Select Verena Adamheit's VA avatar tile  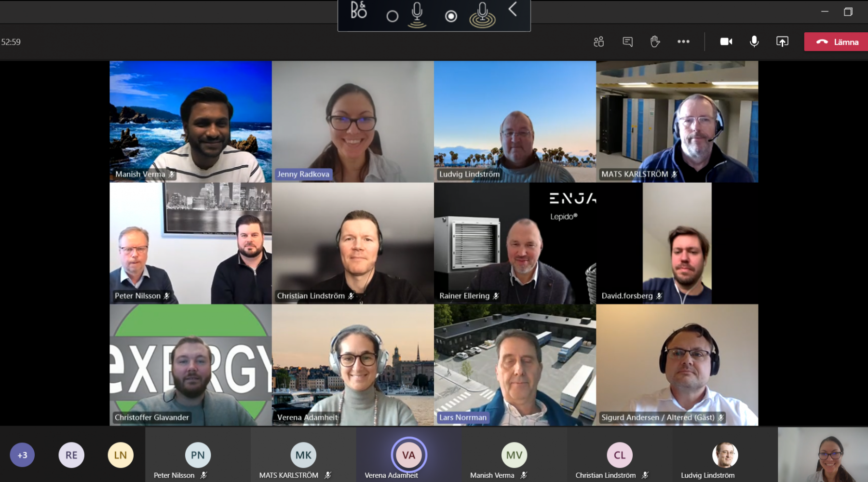(409, 455)
